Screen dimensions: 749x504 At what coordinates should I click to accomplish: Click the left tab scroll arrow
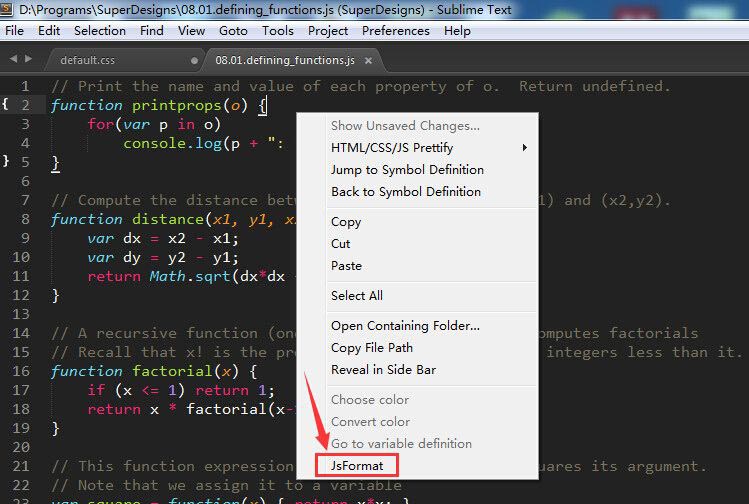click(x=13, y=59)
